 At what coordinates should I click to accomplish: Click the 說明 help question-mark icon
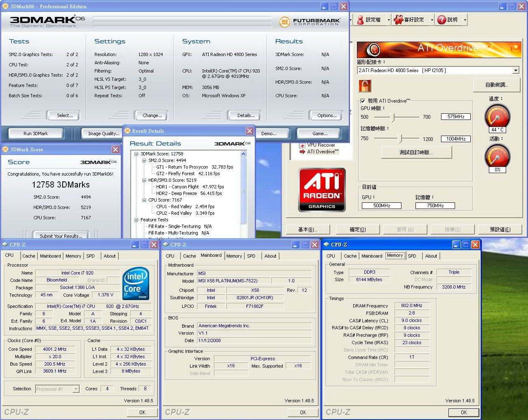point(441,19)
